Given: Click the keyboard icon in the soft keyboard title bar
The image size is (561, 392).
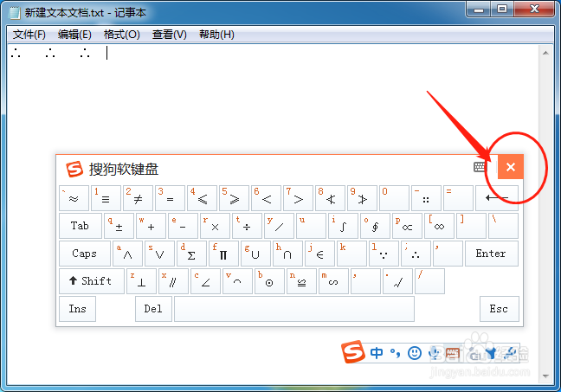Looking at the screenshot, I should (480, 167).
